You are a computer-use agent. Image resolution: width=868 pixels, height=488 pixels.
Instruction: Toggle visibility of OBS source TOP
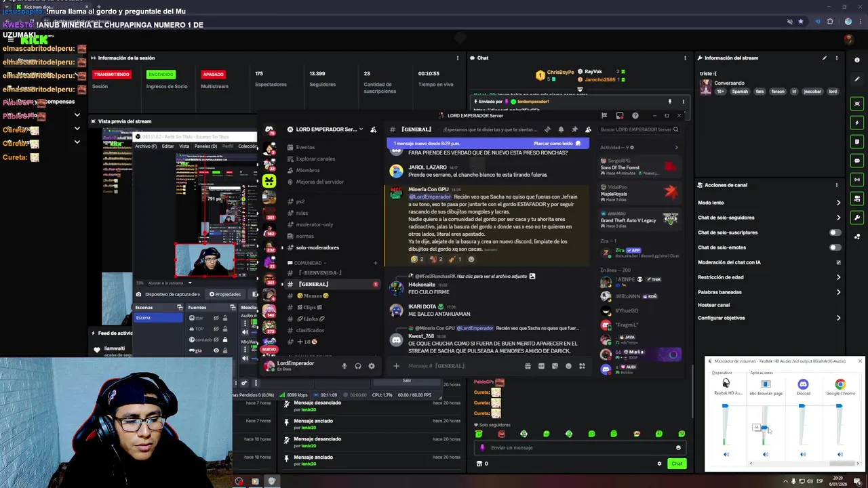click(x=216, y=329)
